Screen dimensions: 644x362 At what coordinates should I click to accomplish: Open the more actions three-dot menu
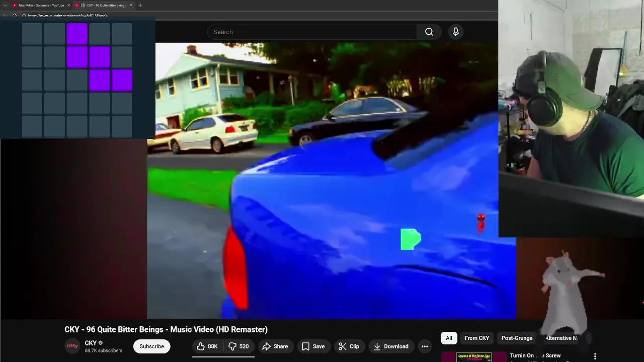pos(425,346)
